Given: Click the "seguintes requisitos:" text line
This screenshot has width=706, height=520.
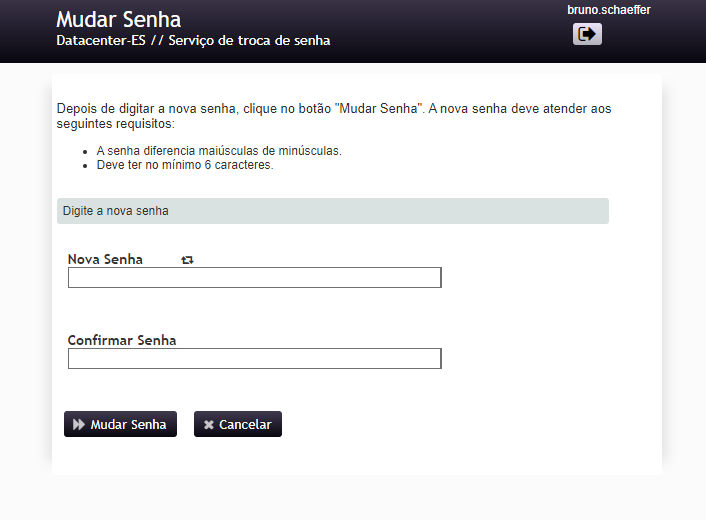Looking at the screenshot, I should tap(115, 124).
